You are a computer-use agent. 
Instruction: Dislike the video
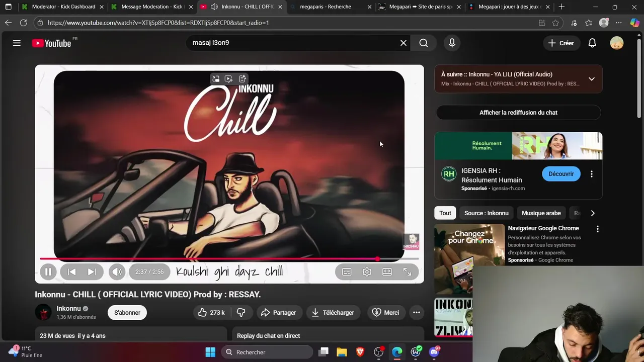point(241,313)
